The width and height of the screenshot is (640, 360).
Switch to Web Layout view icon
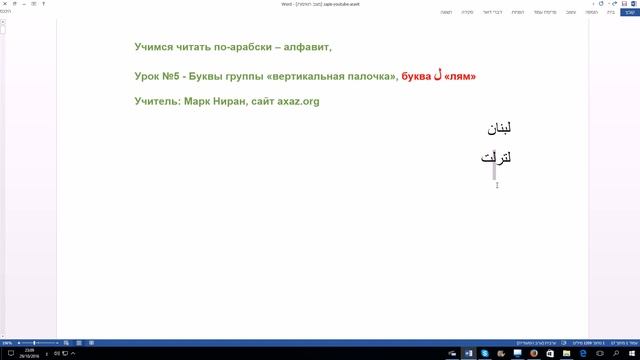click(x=66, y=343)
